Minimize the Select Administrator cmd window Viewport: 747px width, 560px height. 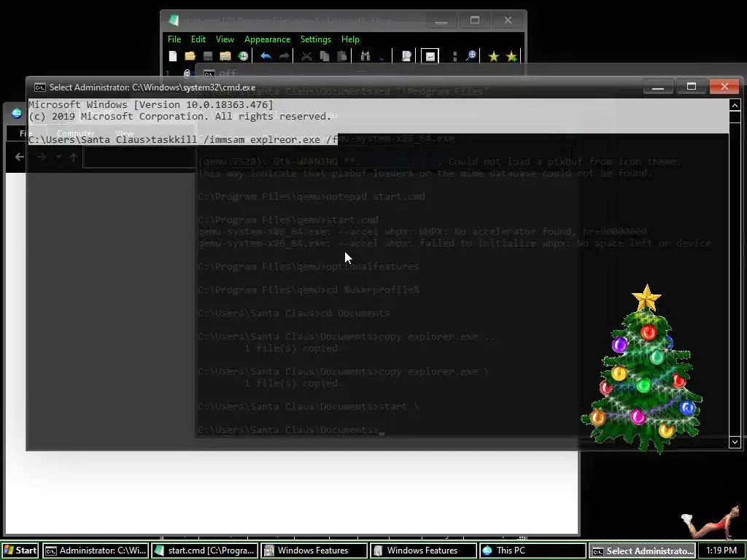tap(657, 87)
